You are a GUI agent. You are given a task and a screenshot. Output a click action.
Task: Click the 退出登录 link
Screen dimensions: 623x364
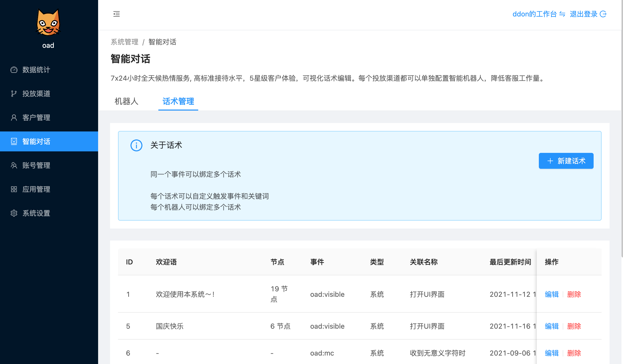click(x=584, y=14)
